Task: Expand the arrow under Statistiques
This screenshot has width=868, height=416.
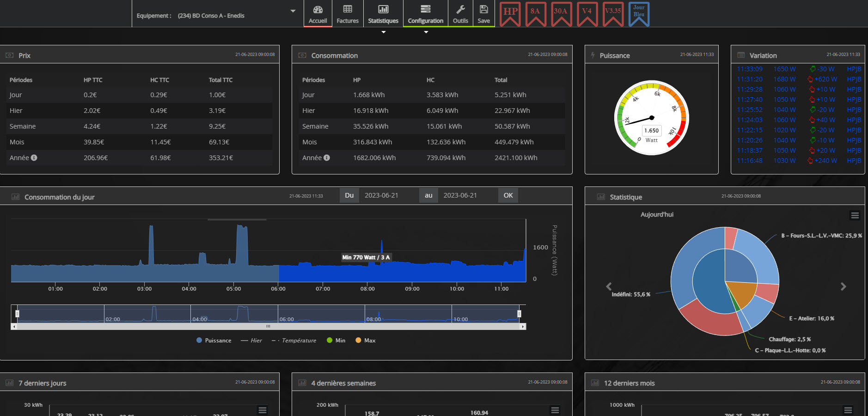Action: [x=384, y=32]
